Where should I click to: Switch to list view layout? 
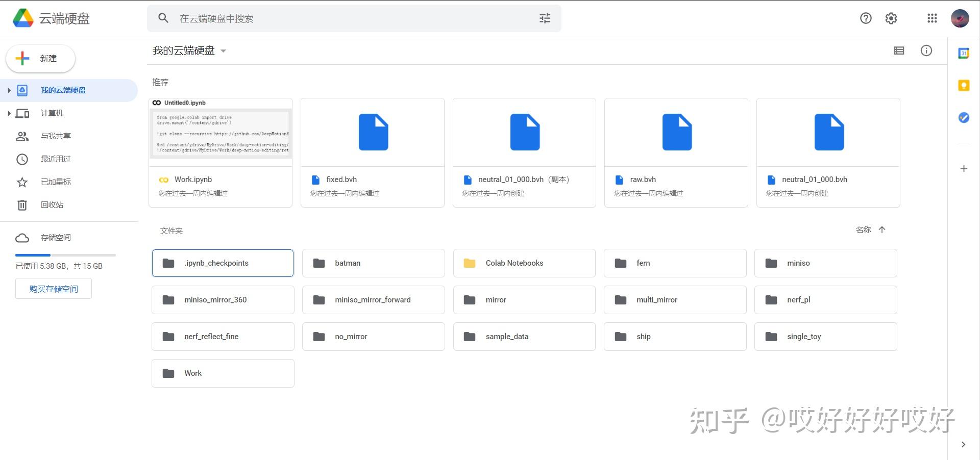pyautogui.click(x=899, y=50)
